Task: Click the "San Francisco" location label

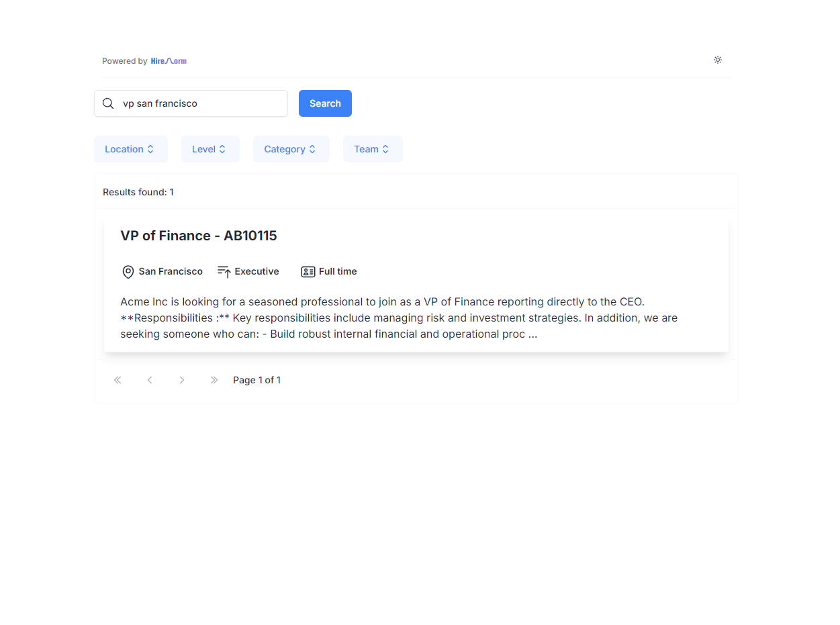Action: click(171, 271)
